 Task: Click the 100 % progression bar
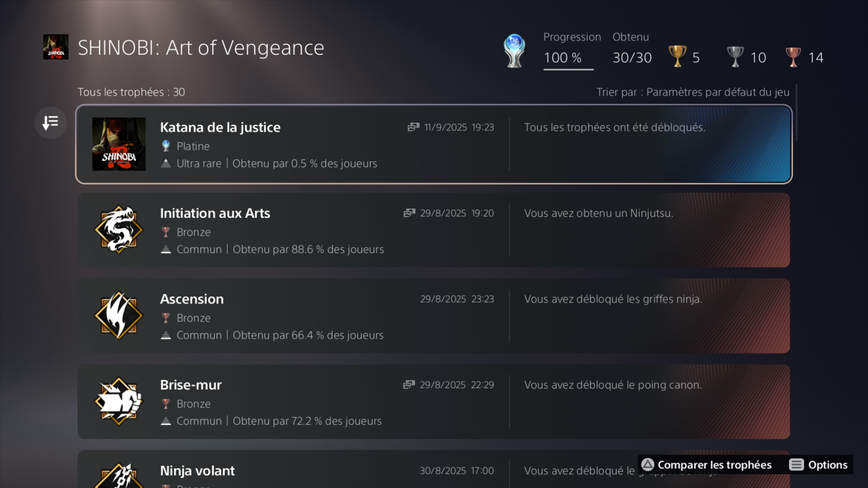tap(568, 69)
